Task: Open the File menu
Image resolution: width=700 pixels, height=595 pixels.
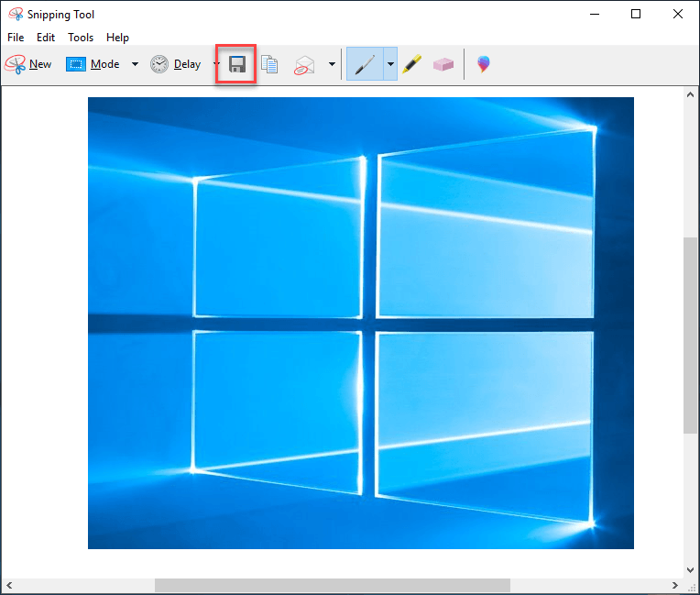Action: tap(16, 38)
